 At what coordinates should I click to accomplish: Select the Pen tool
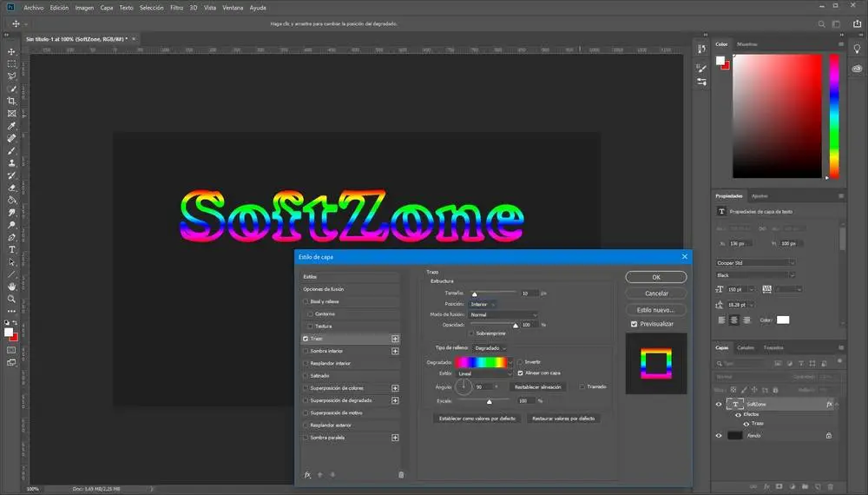[11, 237]
